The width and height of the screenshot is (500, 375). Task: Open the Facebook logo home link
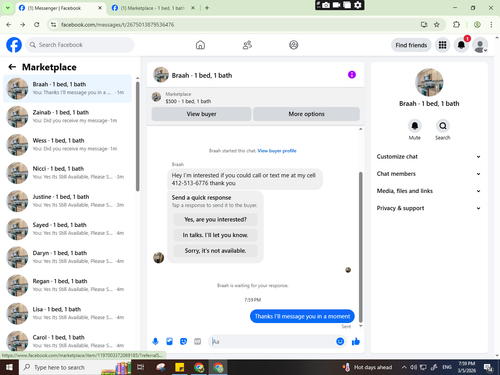14,45
